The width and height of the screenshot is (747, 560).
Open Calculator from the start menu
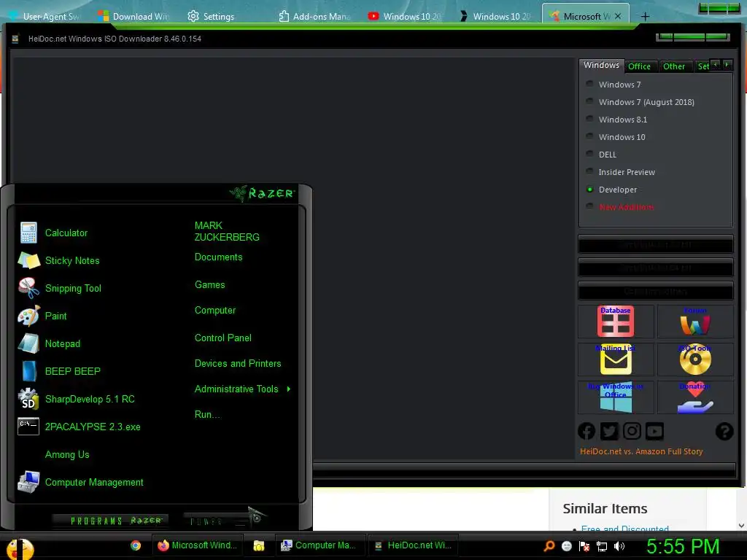tap(53, 233)
